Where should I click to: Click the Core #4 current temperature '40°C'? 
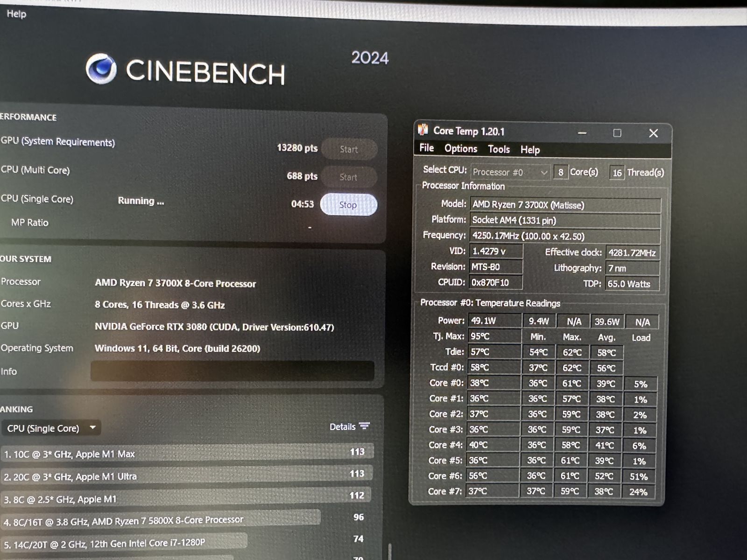coord(493,445)
